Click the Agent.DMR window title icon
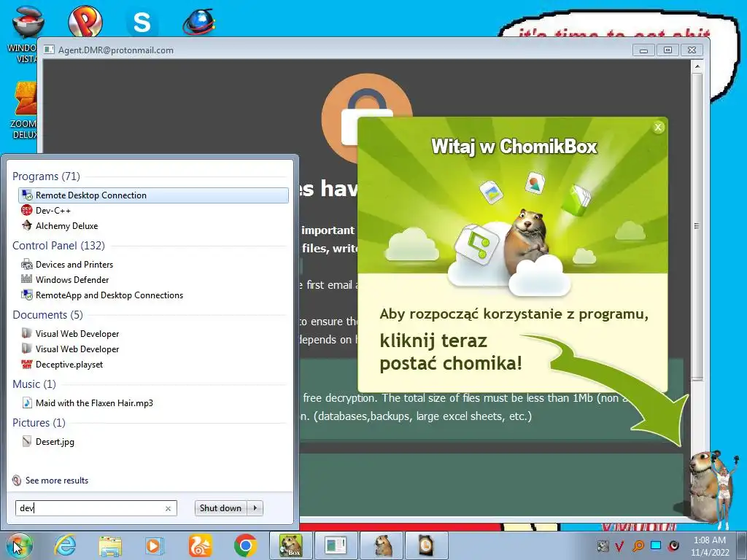747x560 pixels. click(49, 50)
